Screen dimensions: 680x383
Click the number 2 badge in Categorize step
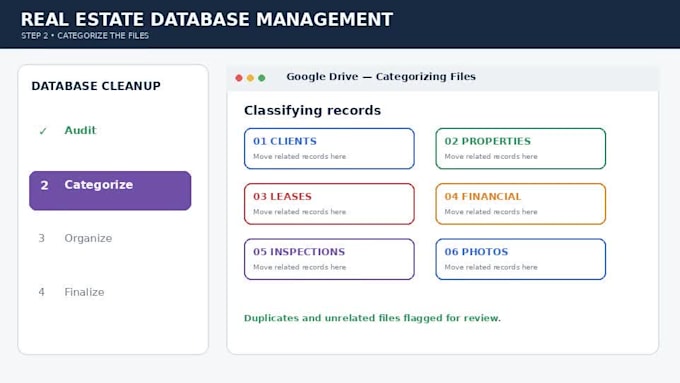pos(44,185)
